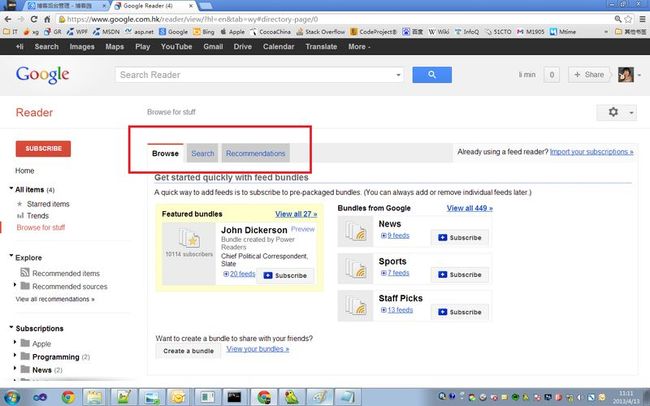This screenshot has height=406, width=650.
Task: Open the settings gear menu
Action: pyautogui.click(x=613, y=112)
